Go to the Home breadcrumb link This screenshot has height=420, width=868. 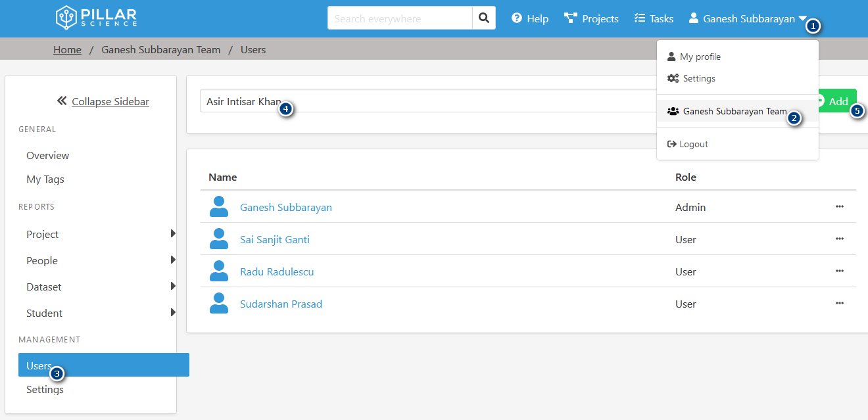(x=67, y=50)
